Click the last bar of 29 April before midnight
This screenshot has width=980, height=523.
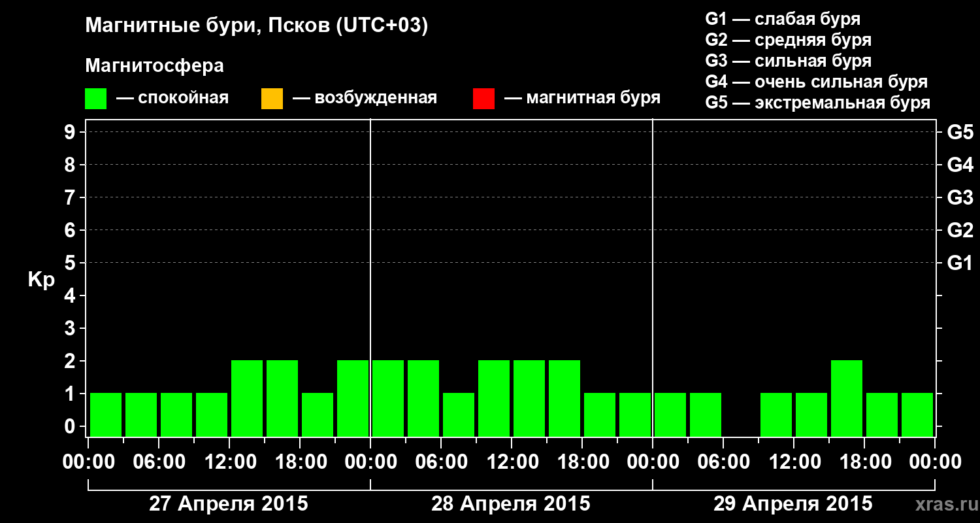pos(917,414)
